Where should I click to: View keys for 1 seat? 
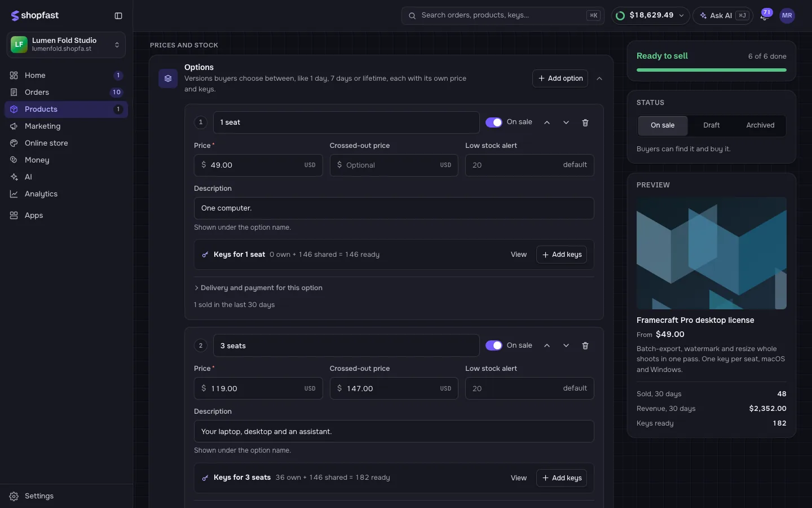[519, 255]
